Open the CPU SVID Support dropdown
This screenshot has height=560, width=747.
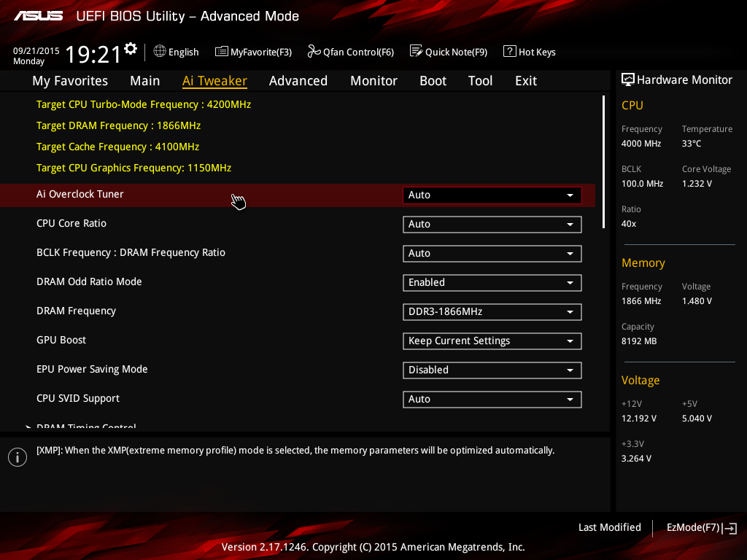492,399
